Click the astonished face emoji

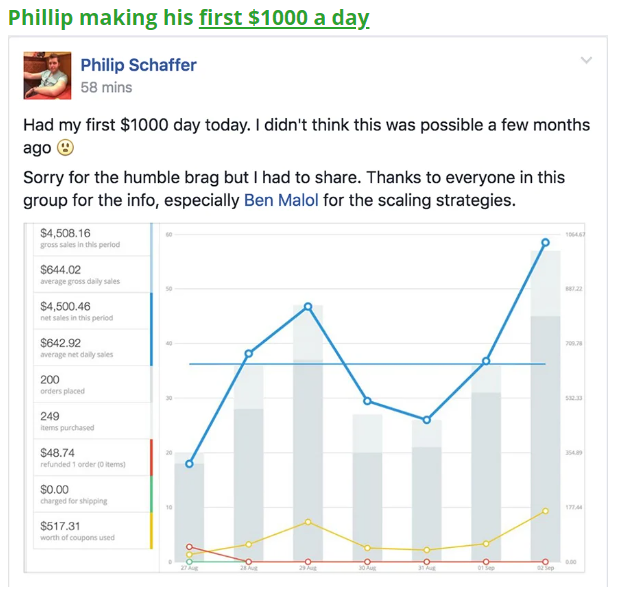coord(65,148)
